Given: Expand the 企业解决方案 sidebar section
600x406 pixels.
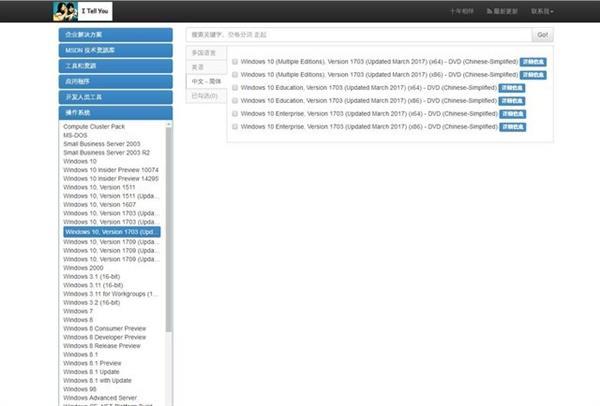Looking at the screenshot, I should (x=116, y=35).
